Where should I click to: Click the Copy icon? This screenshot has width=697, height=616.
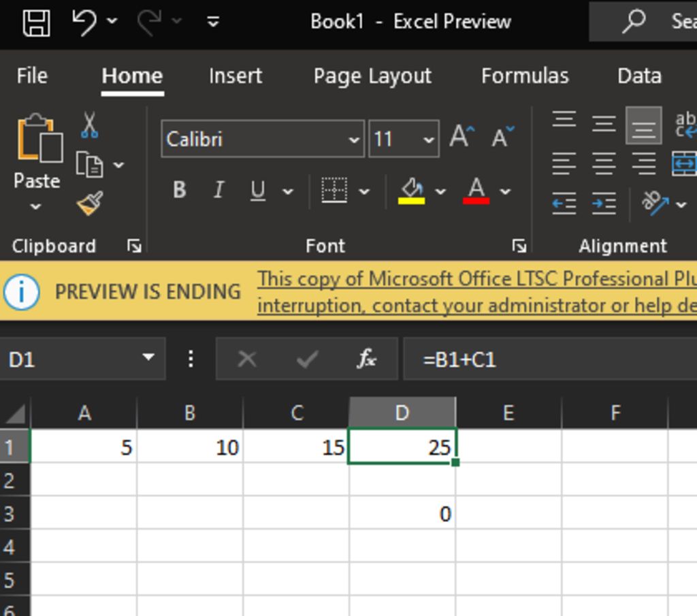point(89,165)
